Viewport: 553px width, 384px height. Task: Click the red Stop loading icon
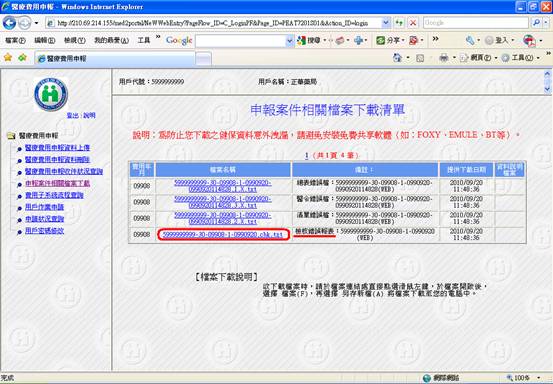pos(413,23)
